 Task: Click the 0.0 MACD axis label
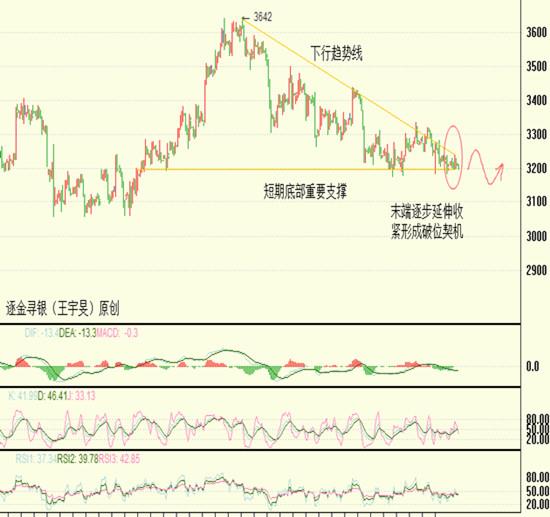tap(532, 367)
